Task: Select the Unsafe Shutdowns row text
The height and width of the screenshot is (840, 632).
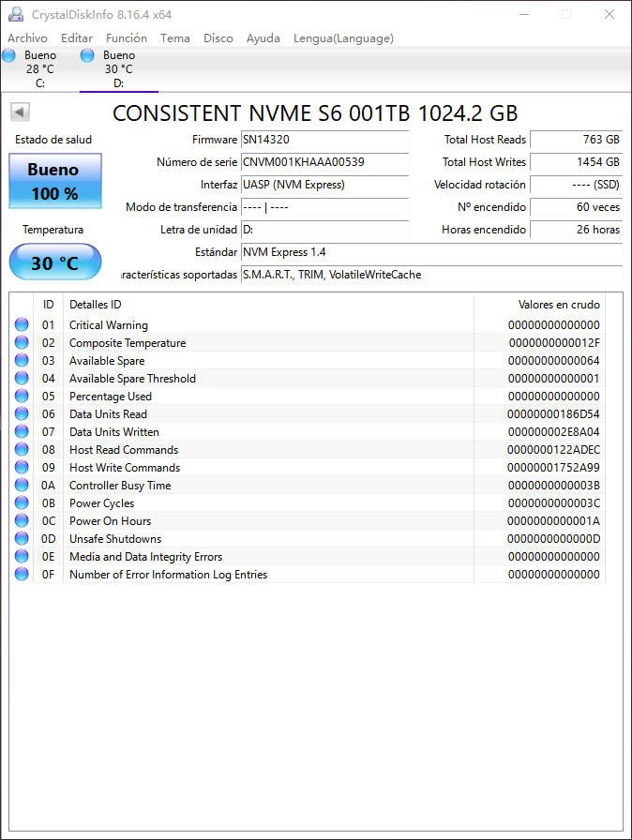Action: [x=115, y=538]
